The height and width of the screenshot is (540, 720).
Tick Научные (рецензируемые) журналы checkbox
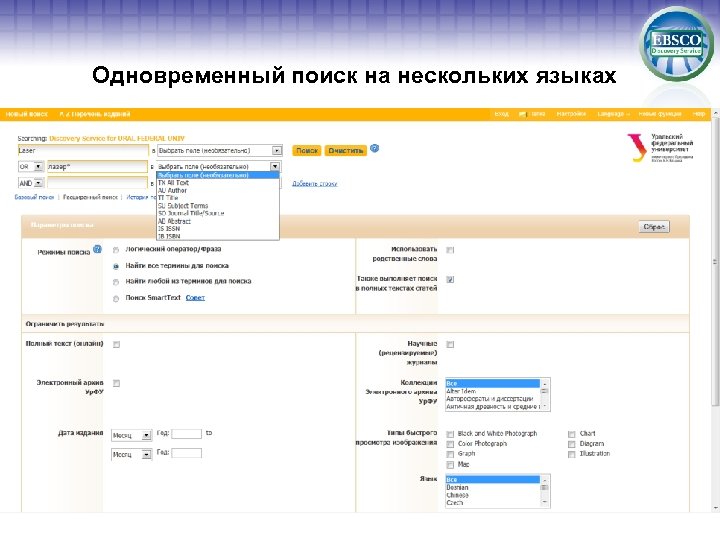pos(450,344)
